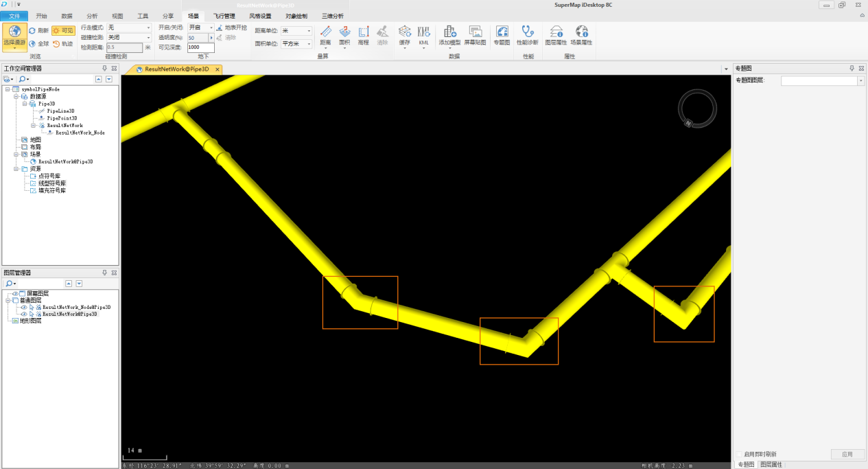
Task: Click the 全球 whole-globe view icon
Action: pos(32,43)
